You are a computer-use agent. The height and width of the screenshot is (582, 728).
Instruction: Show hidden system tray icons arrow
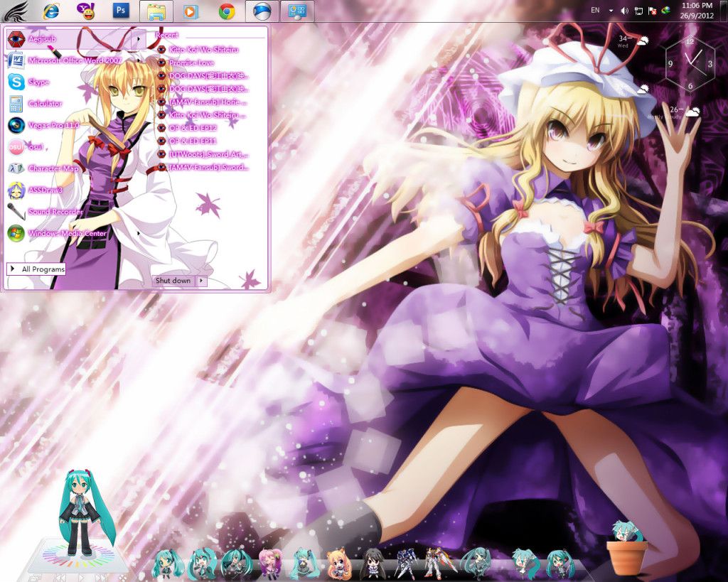611,11
